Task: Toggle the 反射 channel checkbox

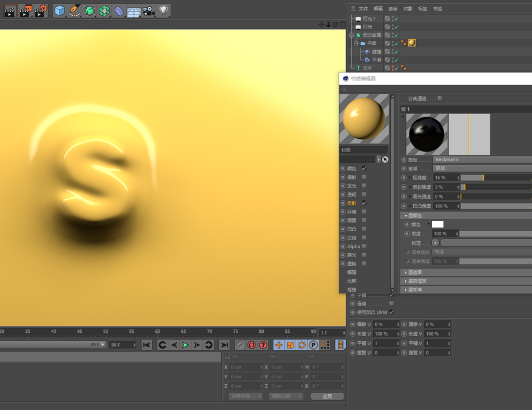Action: click(x=364, y=203)
